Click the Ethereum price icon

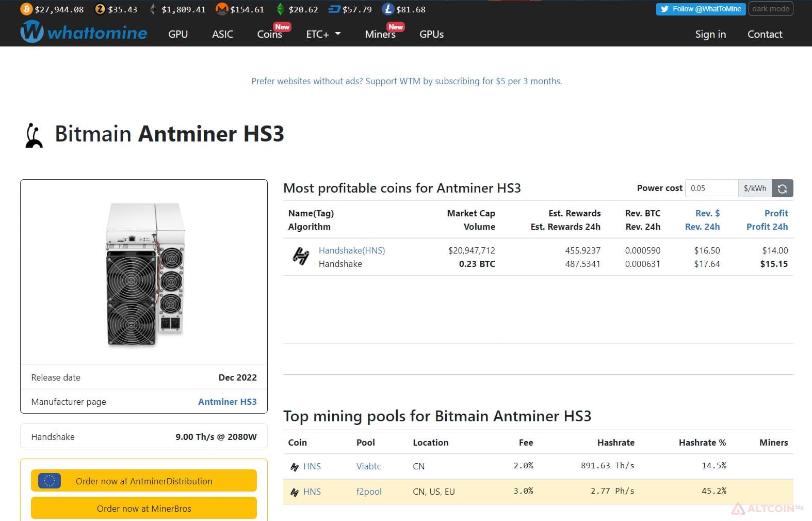point(153,9)
